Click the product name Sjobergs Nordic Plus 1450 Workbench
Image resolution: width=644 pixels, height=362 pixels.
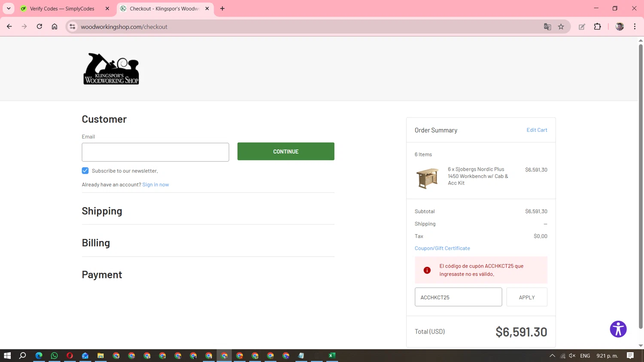coord(478,176)
